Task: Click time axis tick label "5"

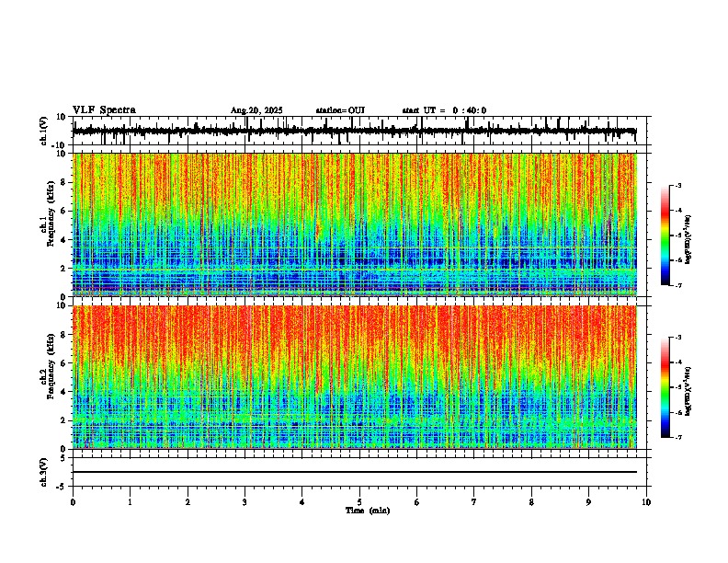Action: pyautogui.click(x=359, y=502)
